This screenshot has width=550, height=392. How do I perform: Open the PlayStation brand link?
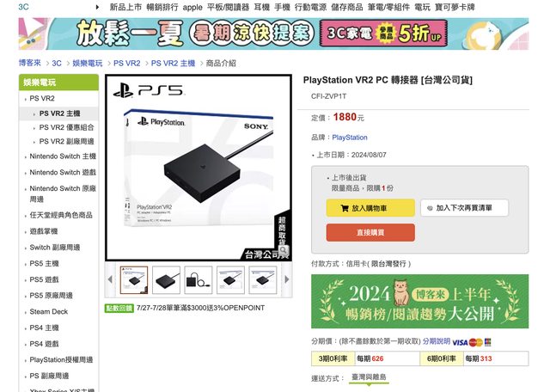click(x=350, y=138)
